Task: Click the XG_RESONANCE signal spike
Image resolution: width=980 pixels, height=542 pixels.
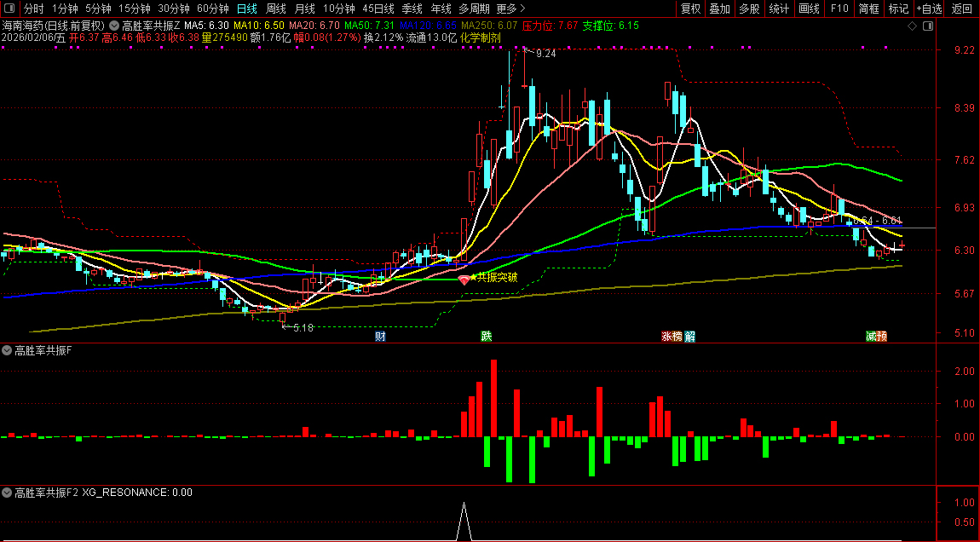Action: coord(464,520)
